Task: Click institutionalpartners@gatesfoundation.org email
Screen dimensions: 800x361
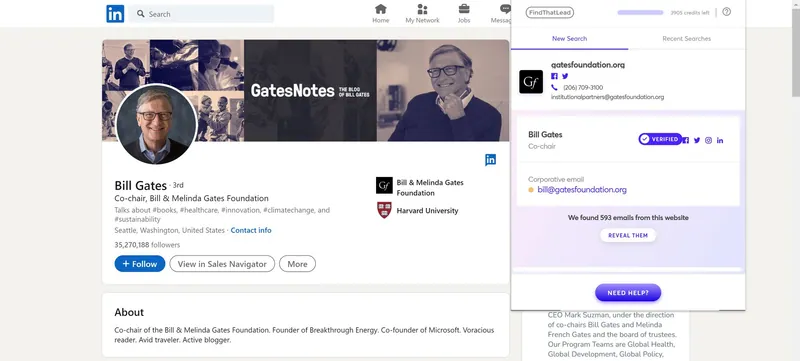Action: pos(607,97)
